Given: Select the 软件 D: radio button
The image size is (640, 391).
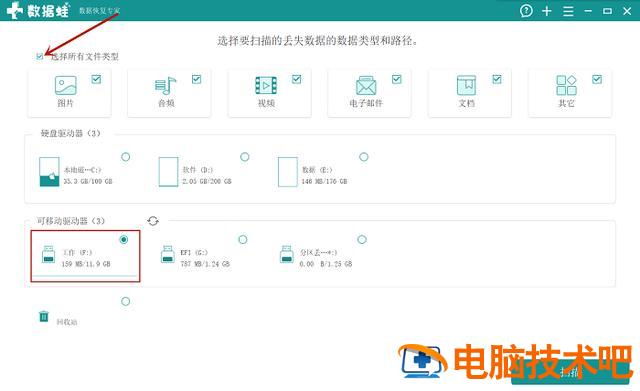Looking at the screenshot, I should (x=244, y=157).
